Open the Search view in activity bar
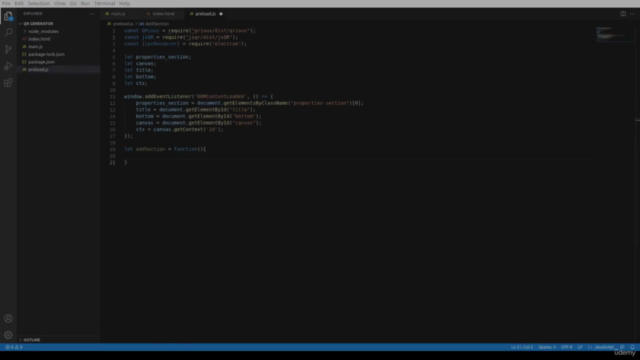 8,32
